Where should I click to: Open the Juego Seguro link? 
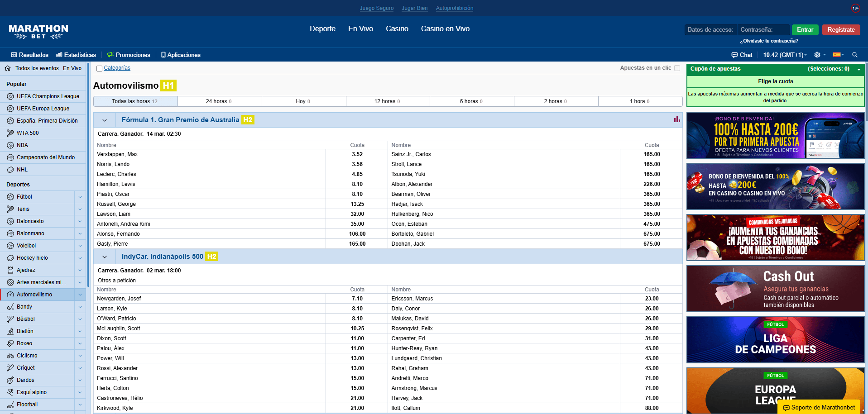tap(376, 8)
